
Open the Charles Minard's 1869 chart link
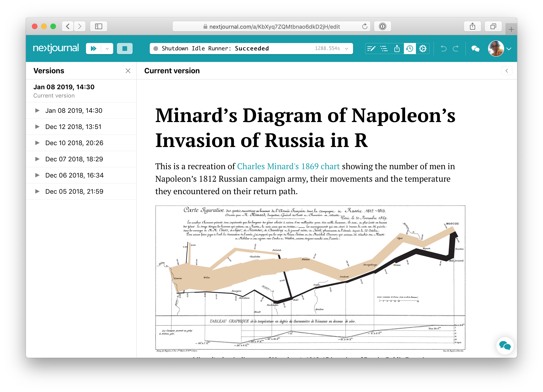pyautogui.click(x=288, y=166)
